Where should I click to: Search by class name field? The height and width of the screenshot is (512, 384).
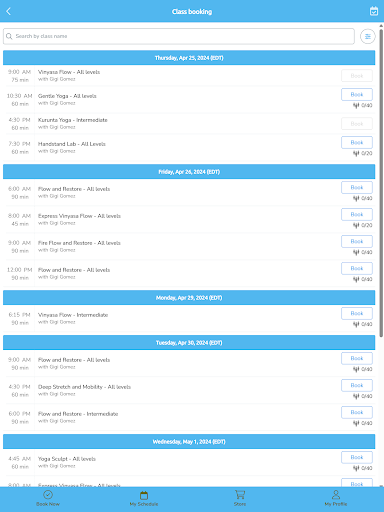click(179, 36)
